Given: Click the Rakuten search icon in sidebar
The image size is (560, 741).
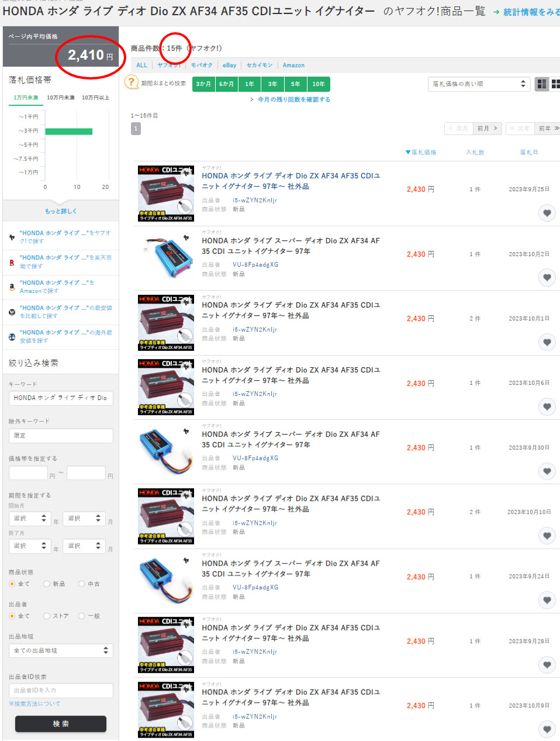Looking at the screenshot, I should 12,263.
